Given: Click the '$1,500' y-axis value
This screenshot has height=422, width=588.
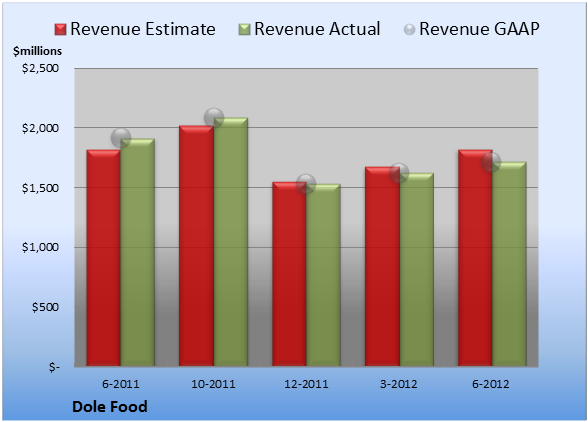Looking at the screenshot, I should [x=40, y=188].
